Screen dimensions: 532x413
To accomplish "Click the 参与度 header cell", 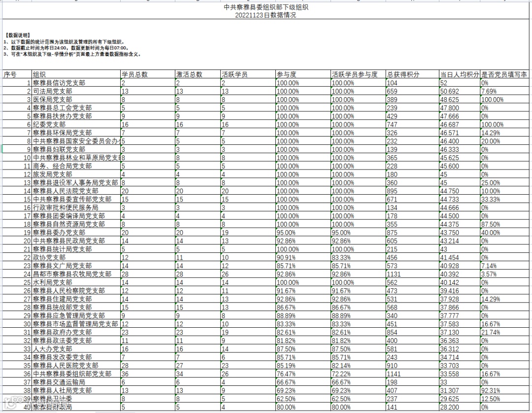I will click(x=303, y=74).
